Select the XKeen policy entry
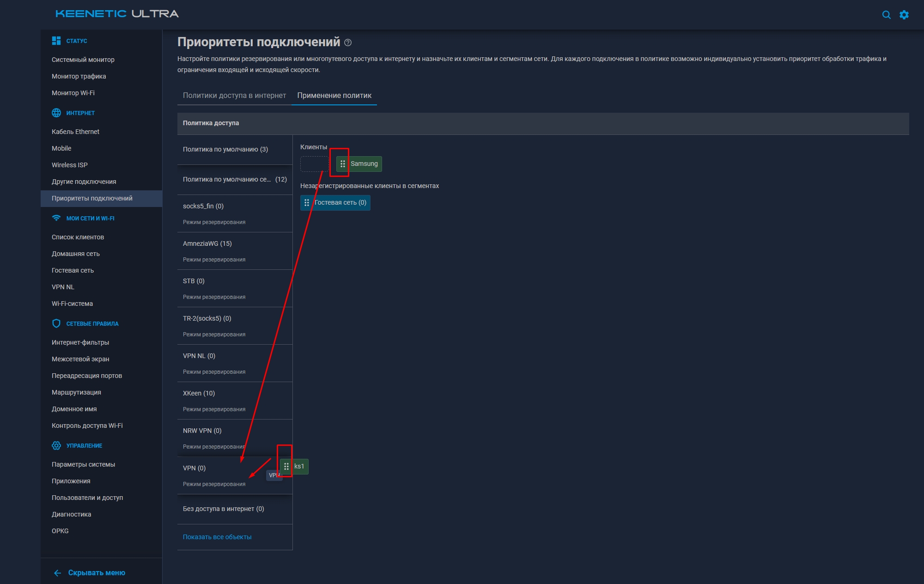Viewport: 924px width, 584px height. (199, 393)
